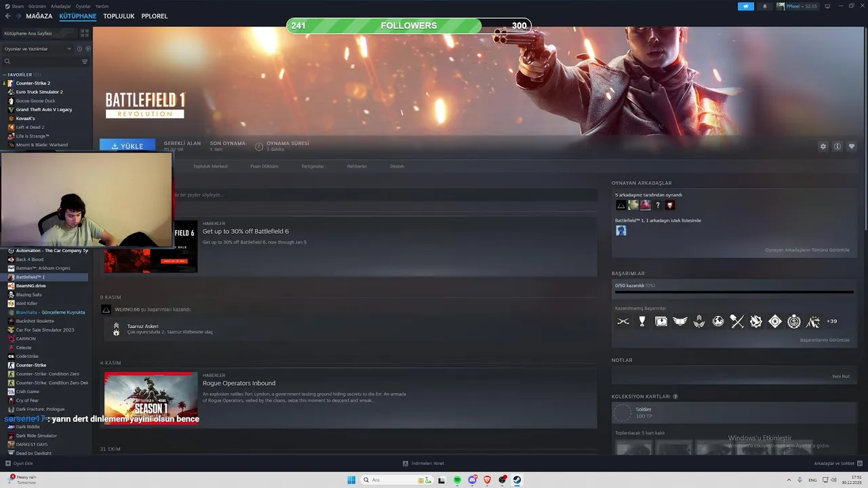Click the trophy cup achievement icon
The height and width of the screenshot is (488, 868).
coord(642,321)
